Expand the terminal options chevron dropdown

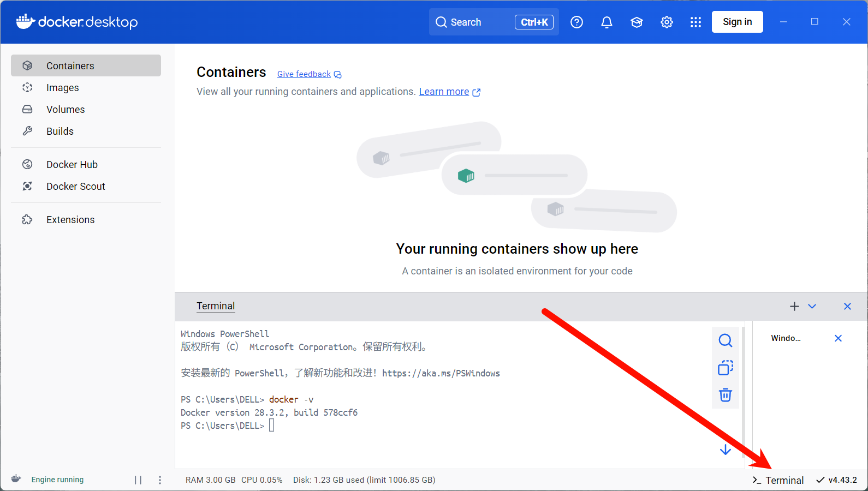coord(812,307)
